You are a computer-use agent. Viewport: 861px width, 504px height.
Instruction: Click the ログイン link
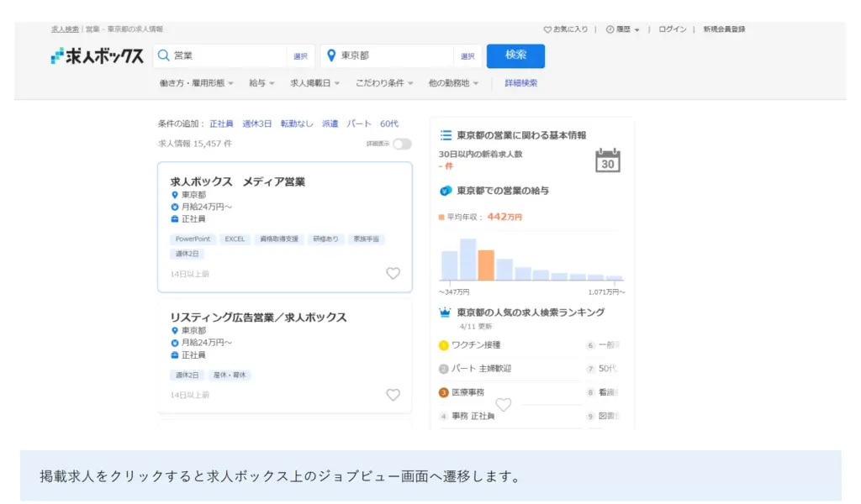tap(673, 29)
